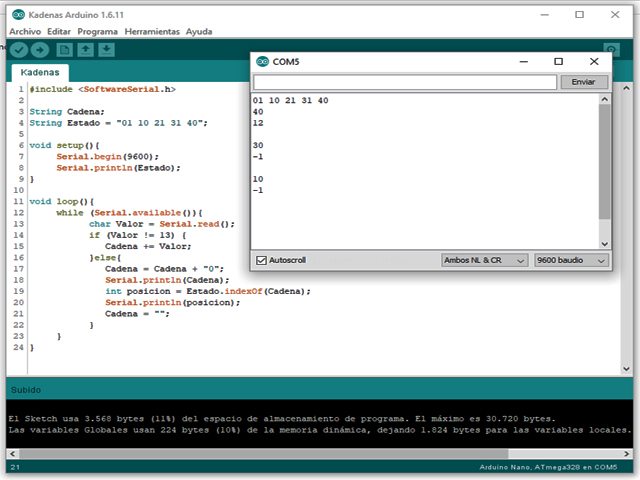
Task: Open the '9600 baudio' baud rate dropdown
Action: (x=571, y=260)
